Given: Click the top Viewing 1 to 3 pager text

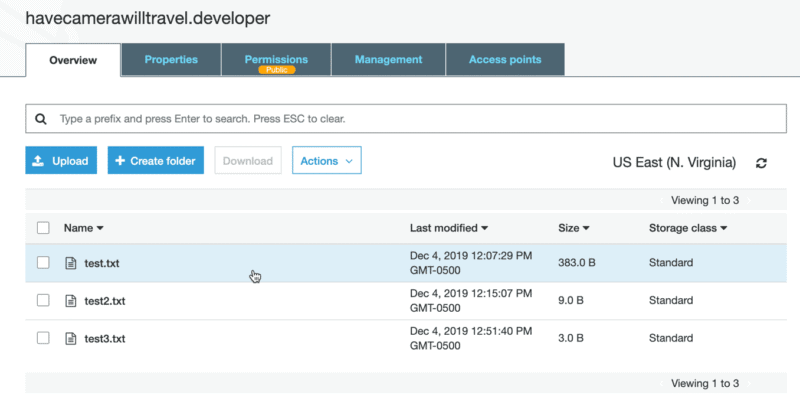Looking at the screenshot, I should 705,200.
